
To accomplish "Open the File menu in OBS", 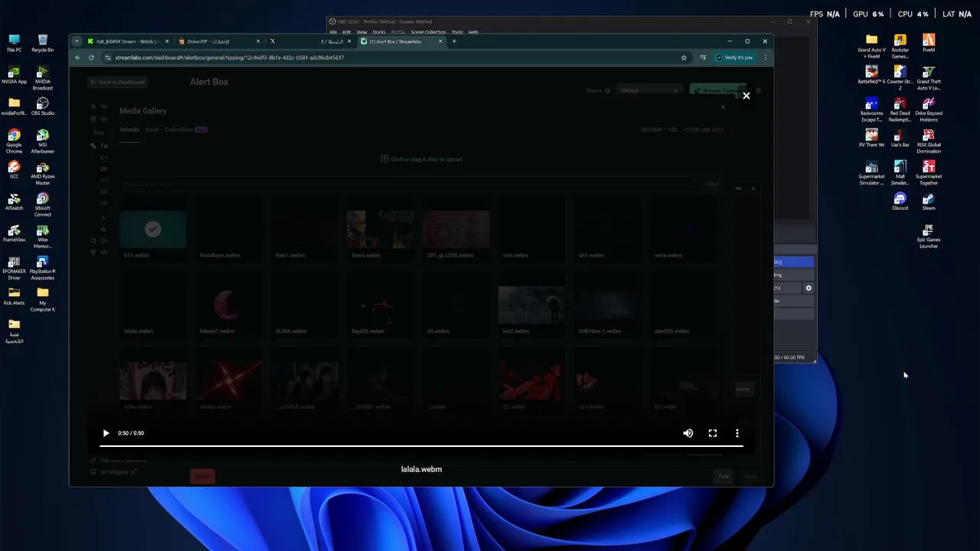I will (333, 32).
